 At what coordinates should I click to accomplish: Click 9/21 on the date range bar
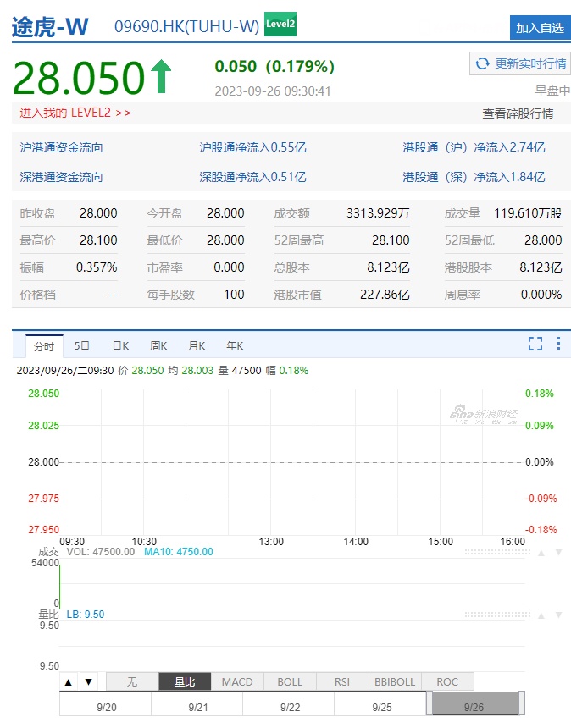tap(198, 708)
